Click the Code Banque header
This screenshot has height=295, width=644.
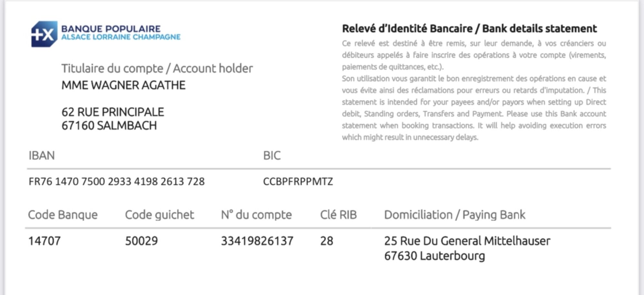[63, 215]
